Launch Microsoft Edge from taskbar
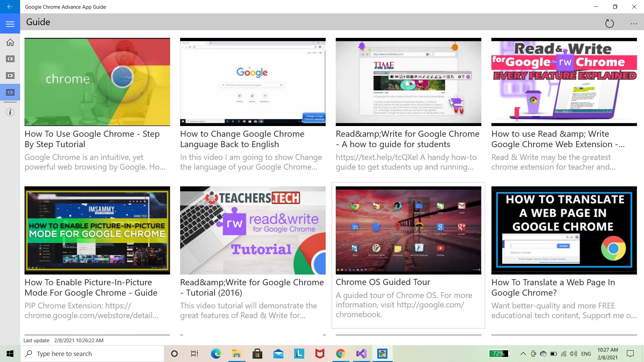Viewport: 644px width, 362px height. (216, 354)
